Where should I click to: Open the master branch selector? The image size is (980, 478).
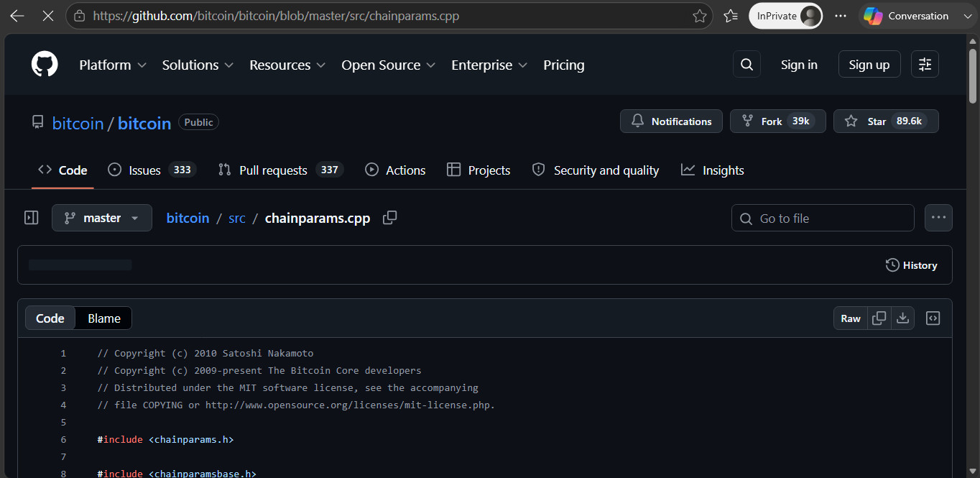click(x=102, y=218)
